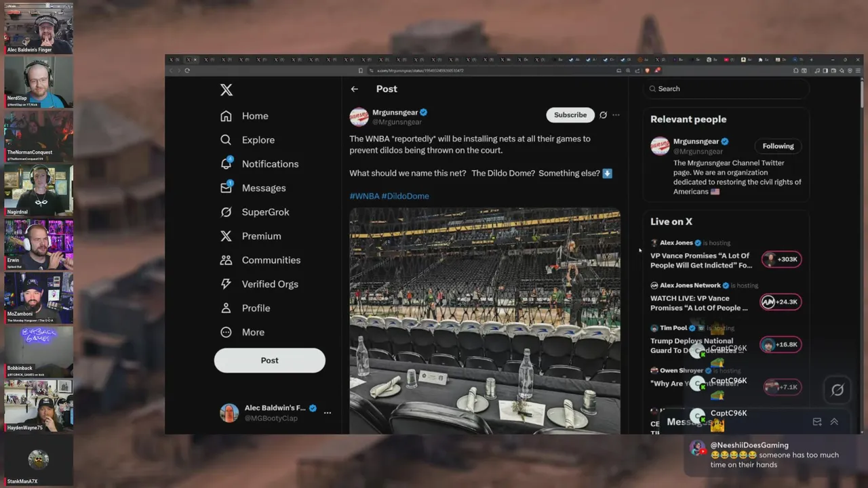Open the Verified Orgs lightning icon
This screenshot has width=868, height=488.
click(x=226, y=284)
